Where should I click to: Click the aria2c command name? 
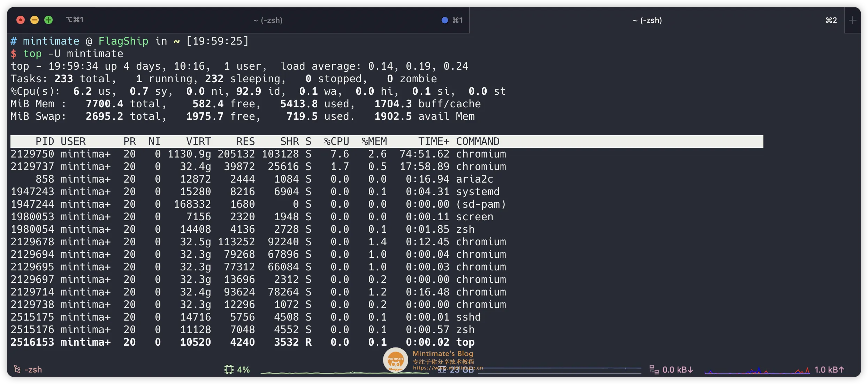coord(474,179)
